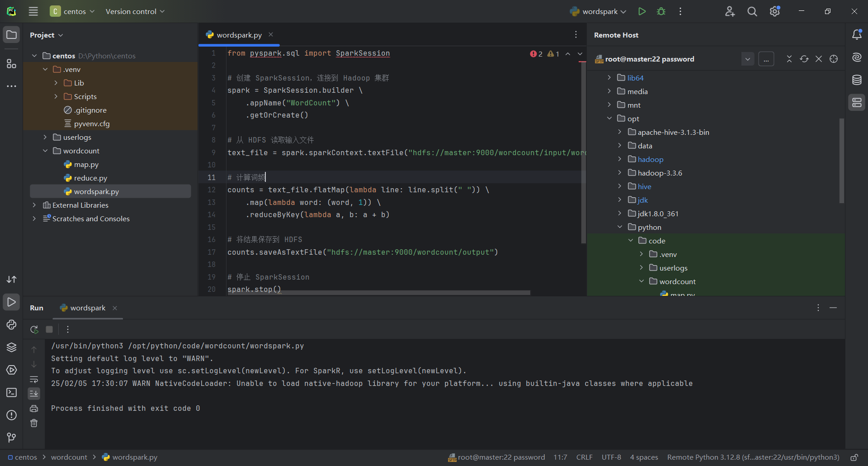This screenshot has width=868, height=466.
Task: Hide the Run tool window
Action: 833,308
